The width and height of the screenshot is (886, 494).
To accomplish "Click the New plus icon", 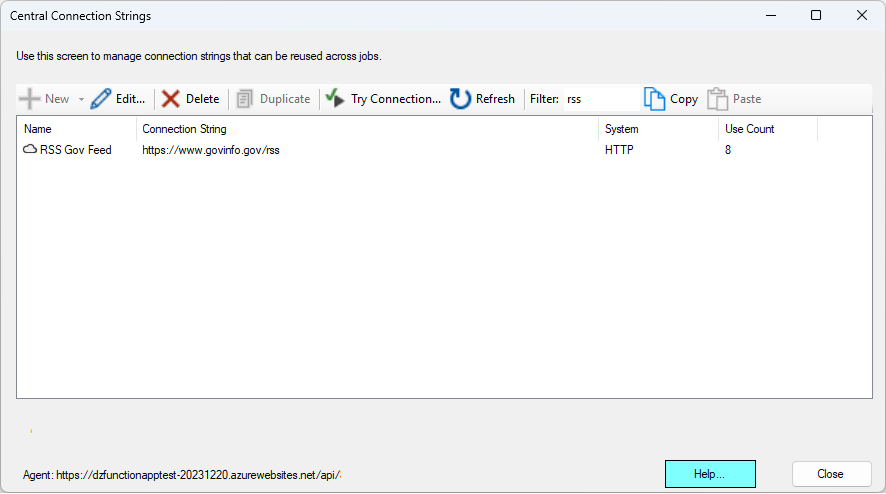I will (29, 99).
